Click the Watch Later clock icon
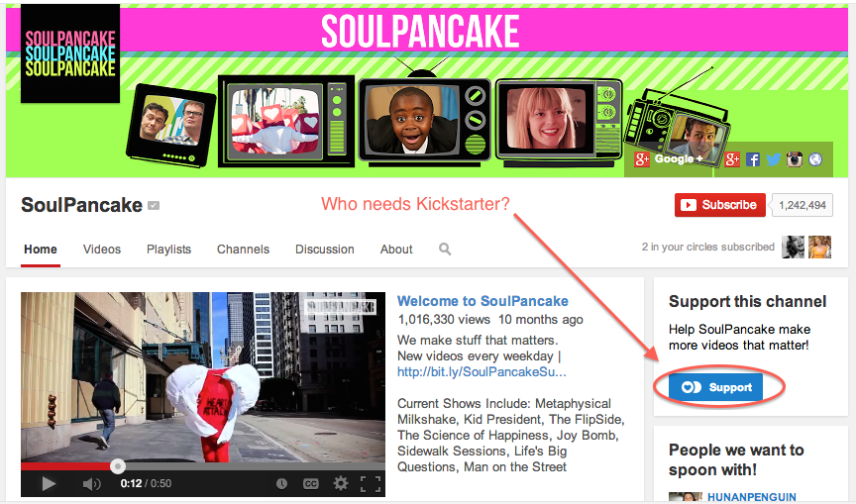This screenshot has width=856, height=504. pos(281,484)
